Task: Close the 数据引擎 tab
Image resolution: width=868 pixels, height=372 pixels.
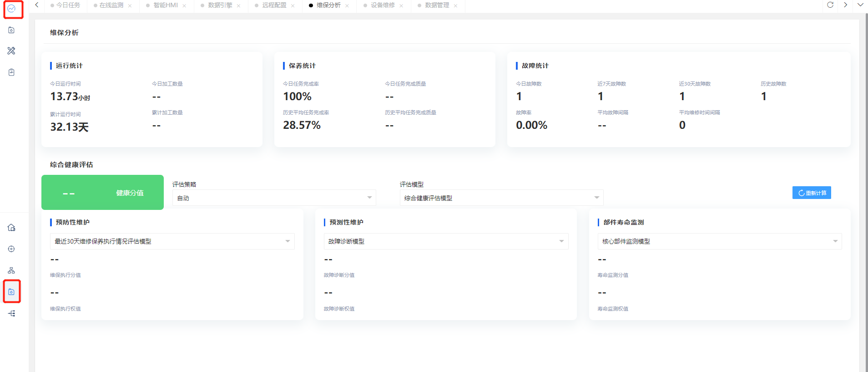Action: (x=238, y=6)
